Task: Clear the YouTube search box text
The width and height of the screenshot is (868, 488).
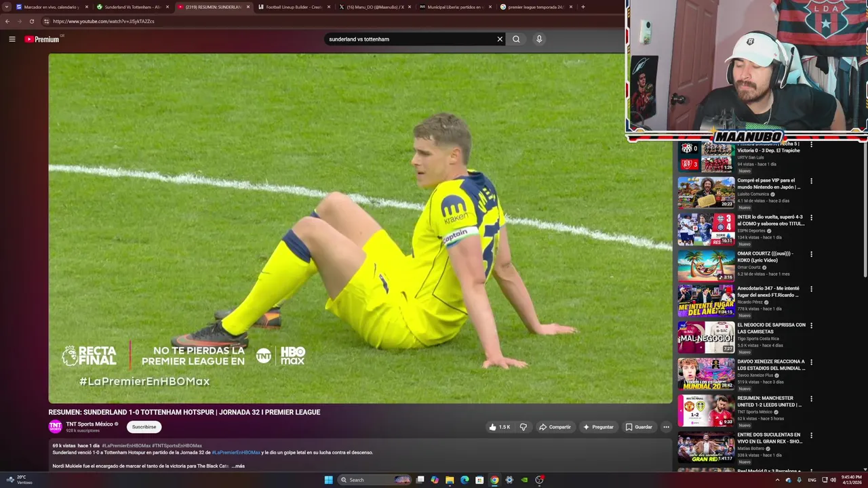Action: (500, 39)
